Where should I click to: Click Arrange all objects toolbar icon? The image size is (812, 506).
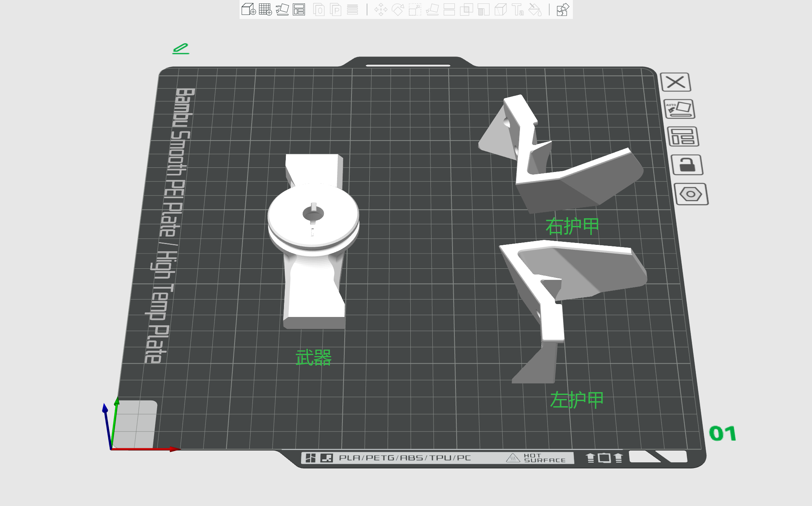coord(299,9)
